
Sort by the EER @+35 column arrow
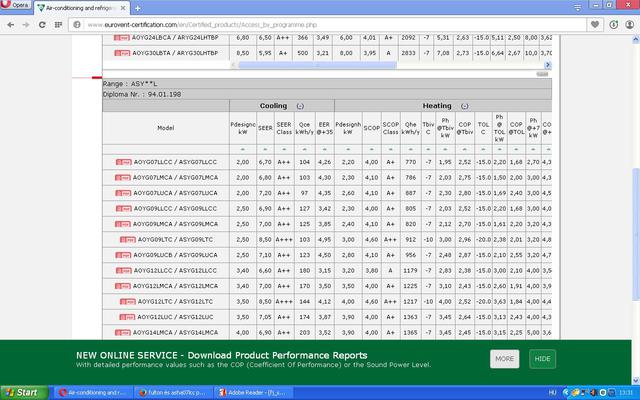(x=324, y=149)
